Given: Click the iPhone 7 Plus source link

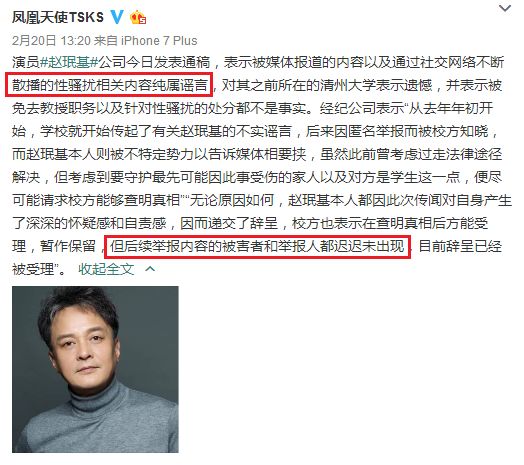Looking at the screenshot, I should [159, 40].
